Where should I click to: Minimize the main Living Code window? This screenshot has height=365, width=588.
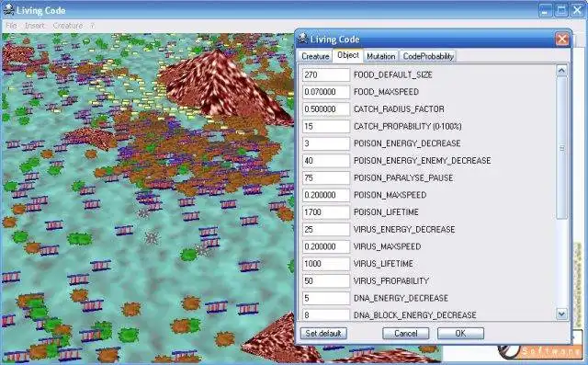[546, 10]
